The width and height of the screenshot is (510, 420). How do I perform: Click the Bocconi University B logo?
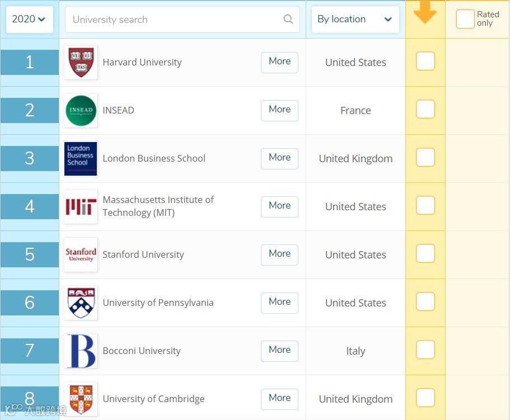[x=81, y=351]
